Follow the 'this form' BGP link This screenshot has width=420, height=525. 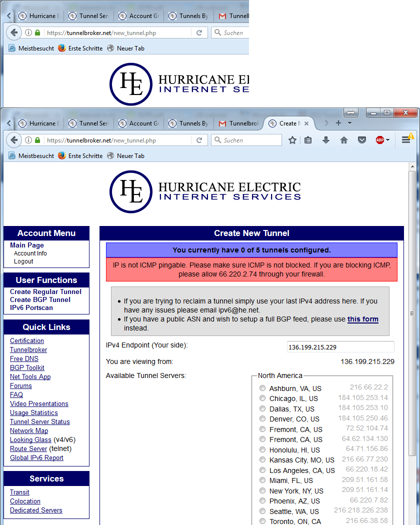(x=362, y=319)
